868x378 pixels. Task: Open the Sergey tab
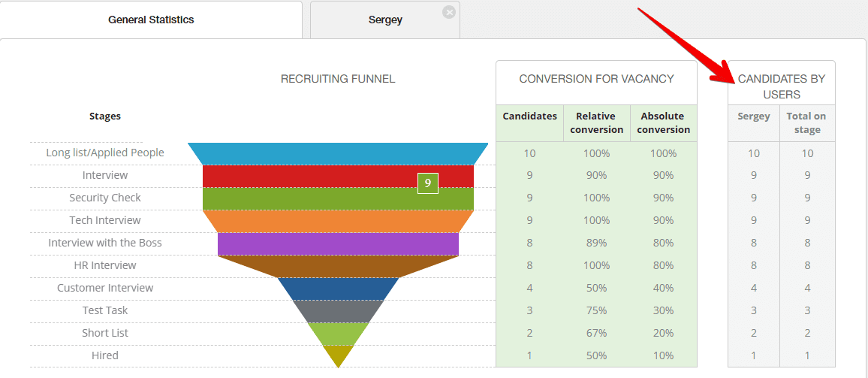[384, 20]
